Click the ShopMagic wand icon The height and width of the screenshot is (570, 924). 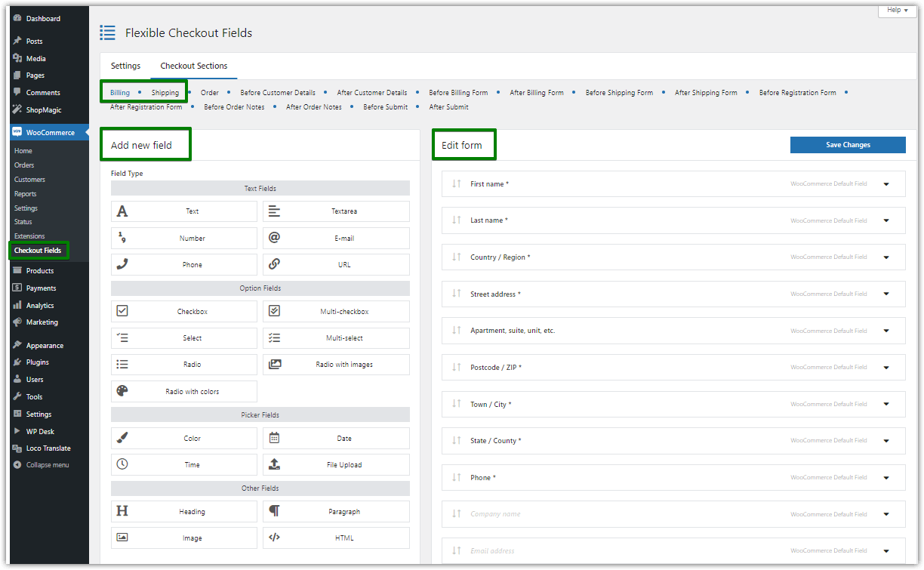(17, 109)
